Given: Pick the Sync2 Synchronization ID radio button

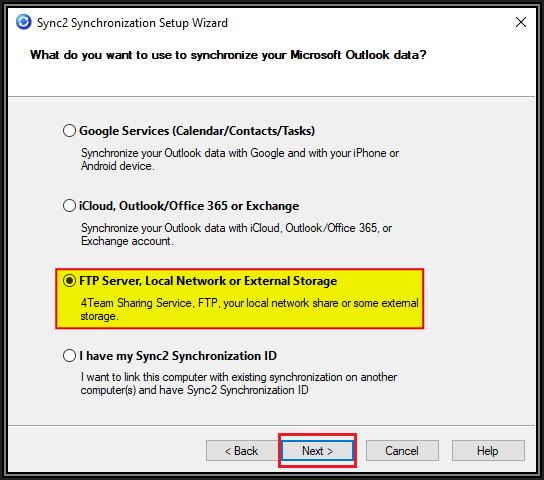Looking at the screenshot, I should [x=69, y=355].
